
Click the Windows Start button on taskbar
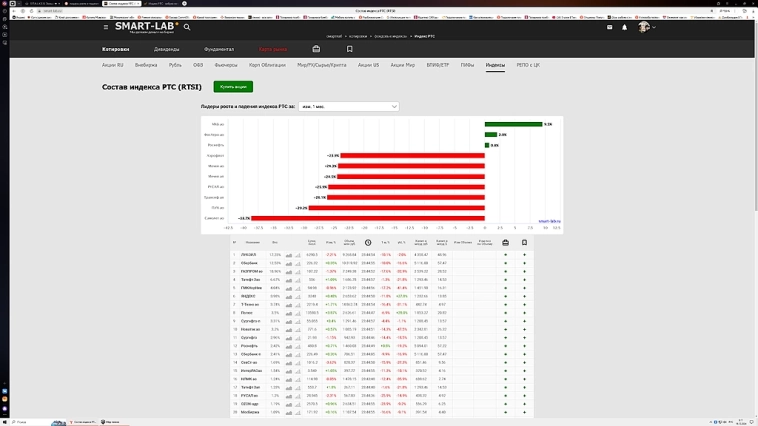5,421
